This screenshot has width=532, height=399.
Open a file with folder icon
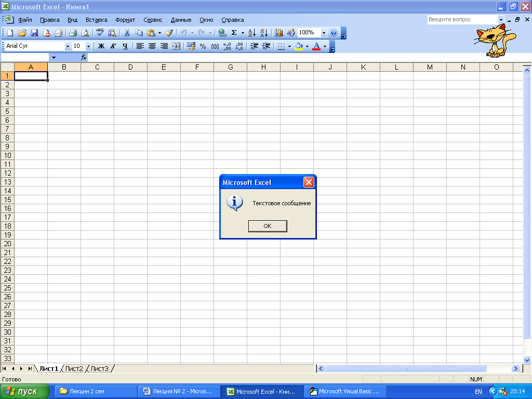[x=22, y=33]
